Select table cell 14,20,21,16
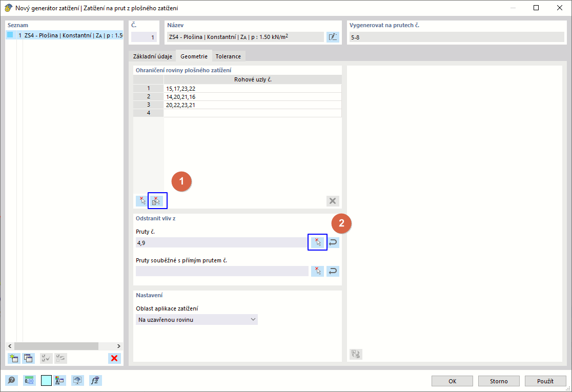The image size is (572, 392). click(253, 97)
